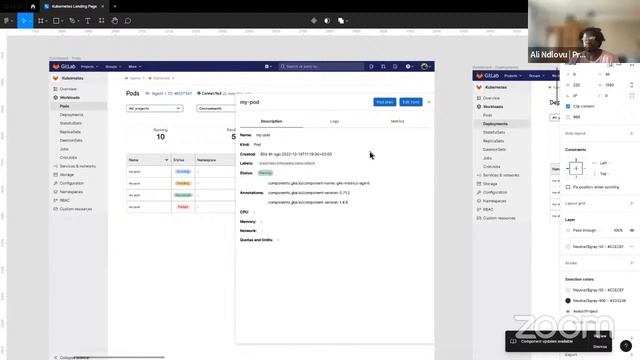640x360 pixels.
Task: Open the More dropdown in the GitLab header
Action: click(135, 67)
